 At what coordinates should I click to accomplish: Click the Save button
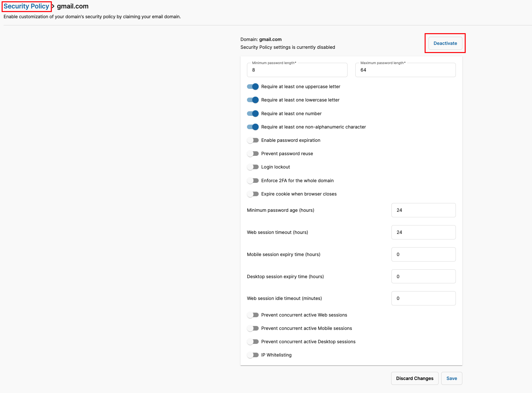pyautogui.click(x=452, y=378)
